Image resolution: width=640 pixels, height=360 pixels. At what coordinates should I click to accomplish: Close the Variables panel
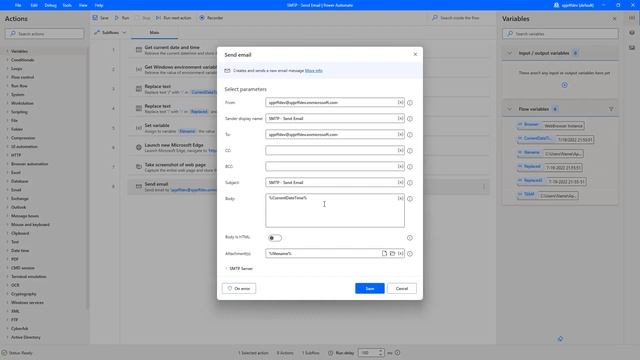(615, 19)
